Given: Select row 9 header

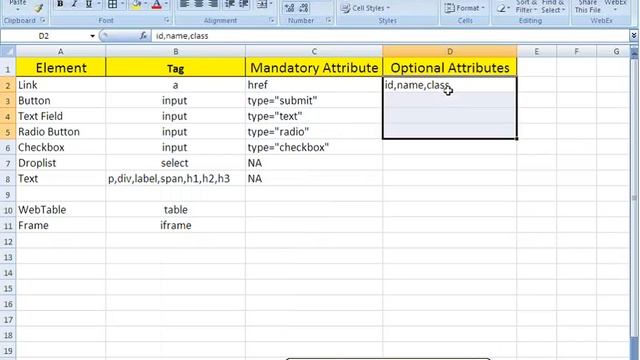Looking at the screenshot, I should pyautogui.click(x=8, y=194).
